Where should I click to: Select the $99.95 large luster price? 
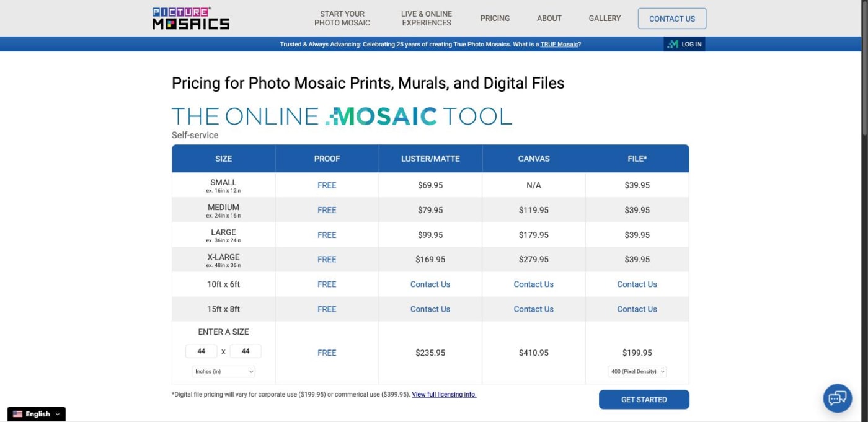[x=430, y=235]
